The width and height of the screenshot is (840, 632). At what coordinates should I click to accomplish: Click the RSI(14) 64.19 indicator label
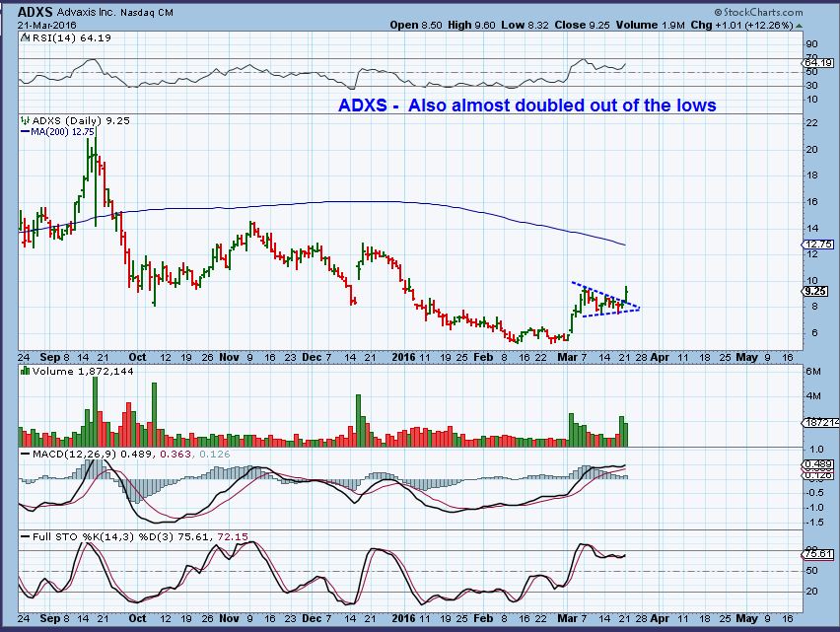click(x=72, y=38)
